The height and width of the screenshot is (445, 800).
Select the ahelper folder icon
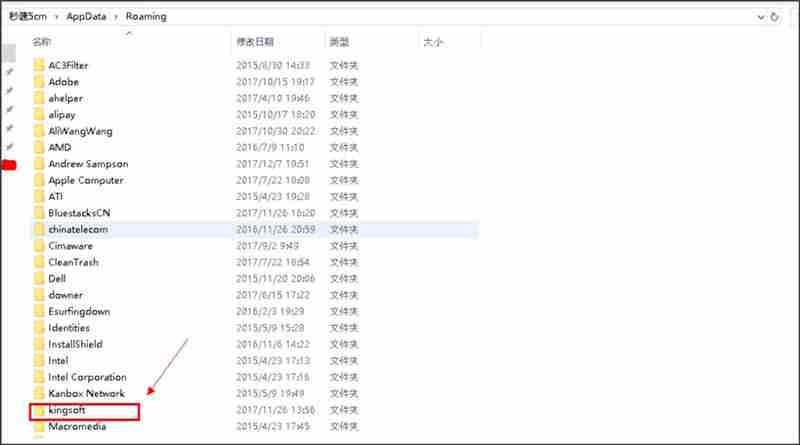(39, 98)
